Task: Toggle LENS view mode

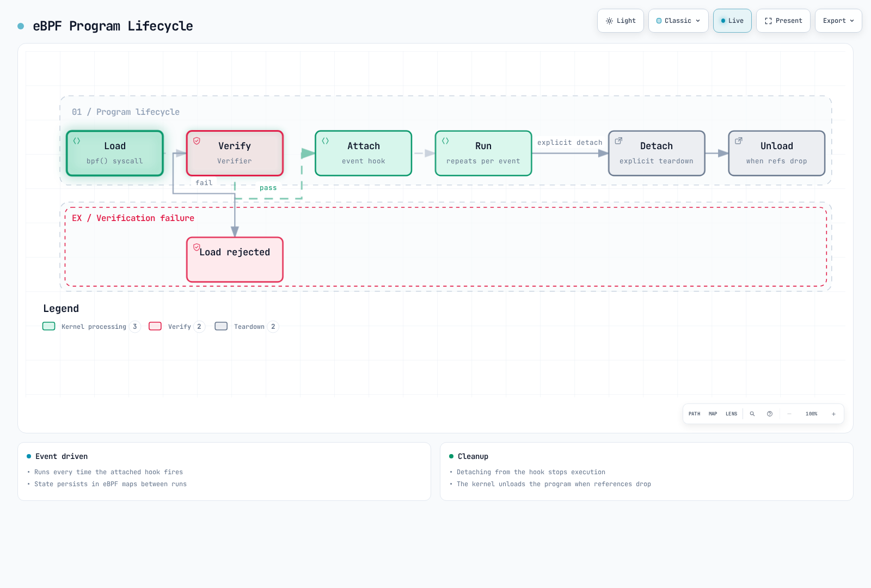Action: (732, 414)
